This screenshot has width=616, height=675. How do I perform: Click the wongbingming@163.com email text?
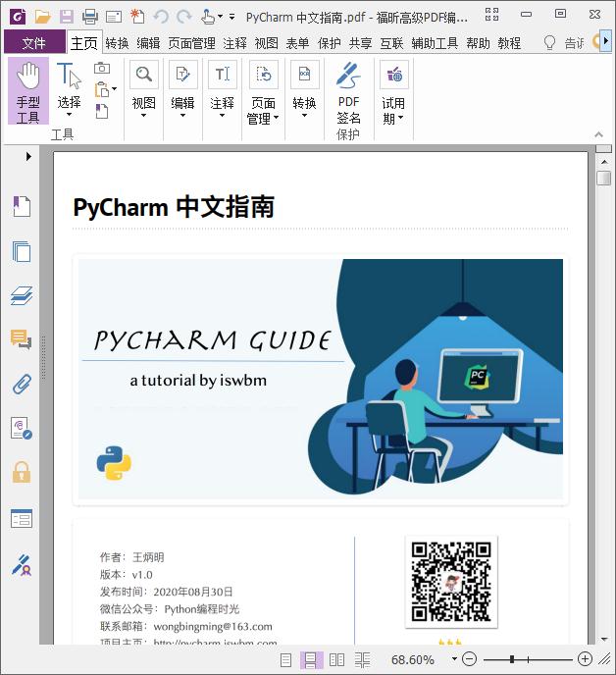[x=213, y=626]
